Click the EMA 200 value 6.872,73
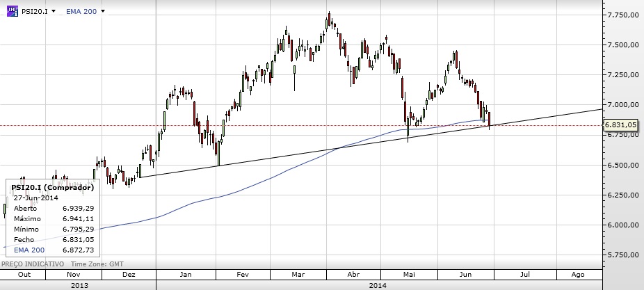This screenshot has height=290, width=644. coord(78,250)
